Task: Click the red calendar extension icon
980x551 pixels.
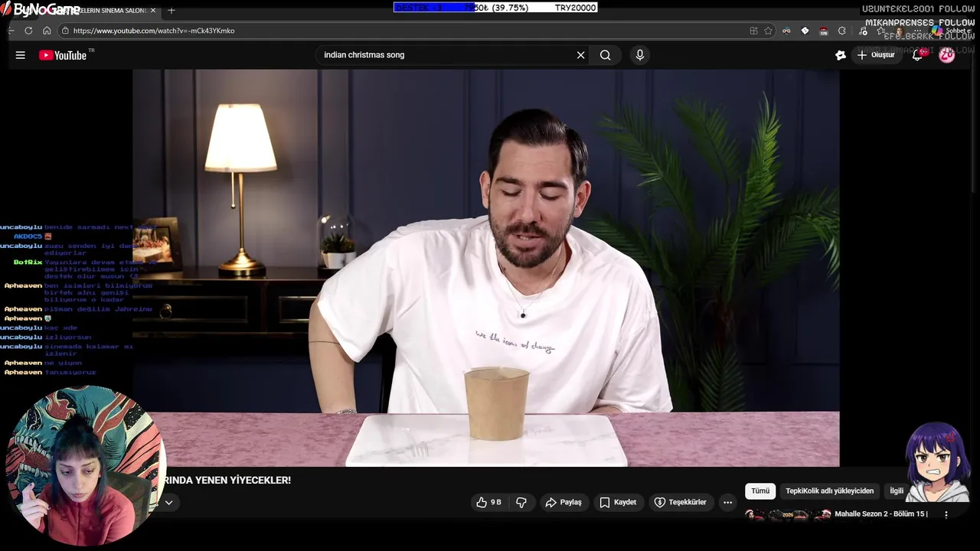Action: click(x=823, y=31)
